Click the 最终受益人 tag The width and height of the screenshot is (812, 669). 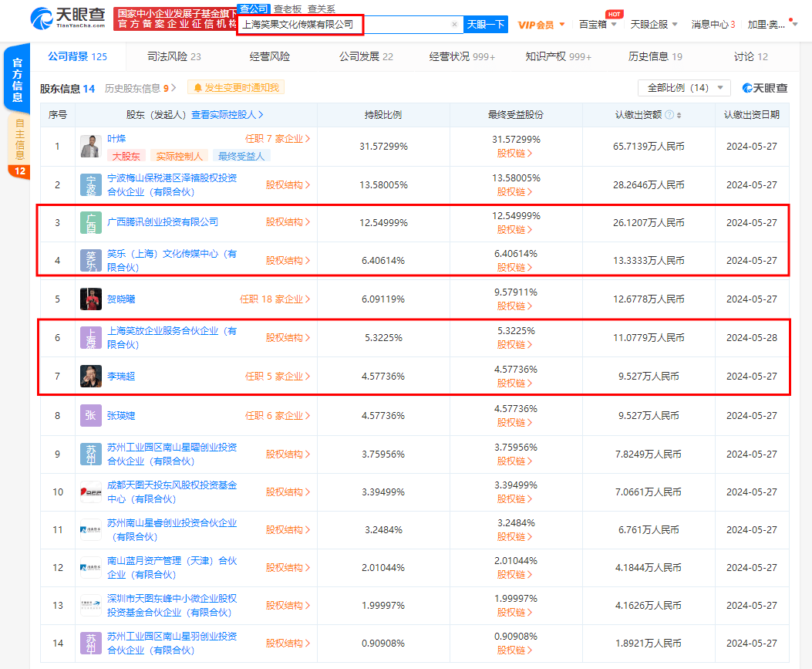[x=241, y=156]
